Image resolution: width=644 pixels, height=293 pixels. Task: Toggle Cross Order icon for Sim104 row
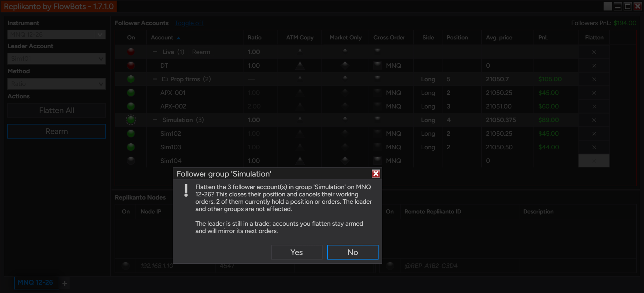pyautogui.click(x=377, y=160)
